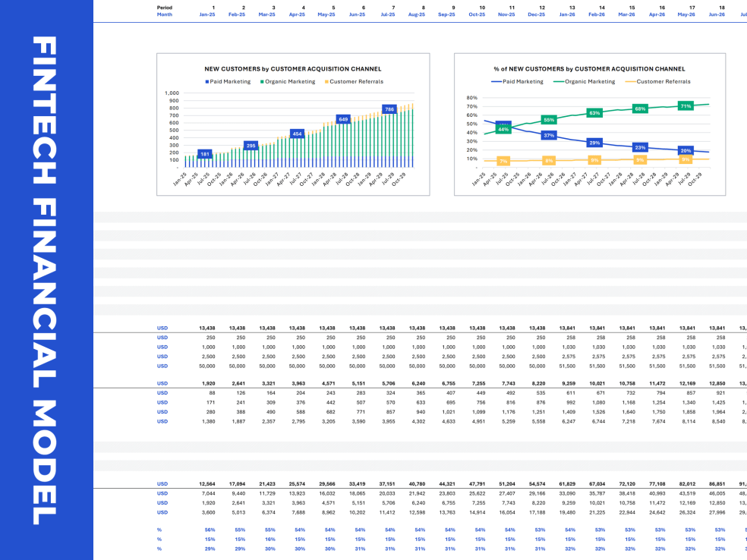Click the bar chart title text

(x=293, y=68)
